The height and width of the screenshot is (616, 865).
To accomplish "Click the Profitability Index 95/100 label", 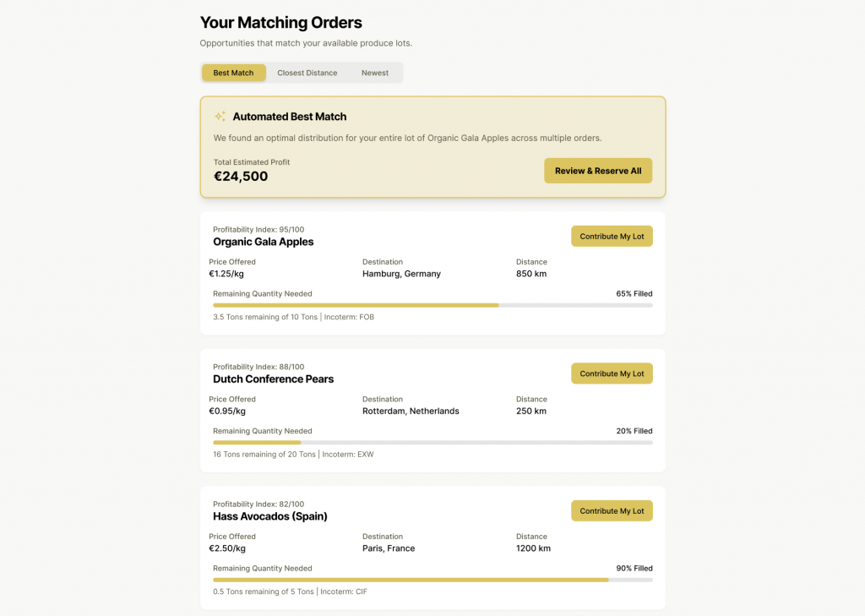I will coord(258,229).
